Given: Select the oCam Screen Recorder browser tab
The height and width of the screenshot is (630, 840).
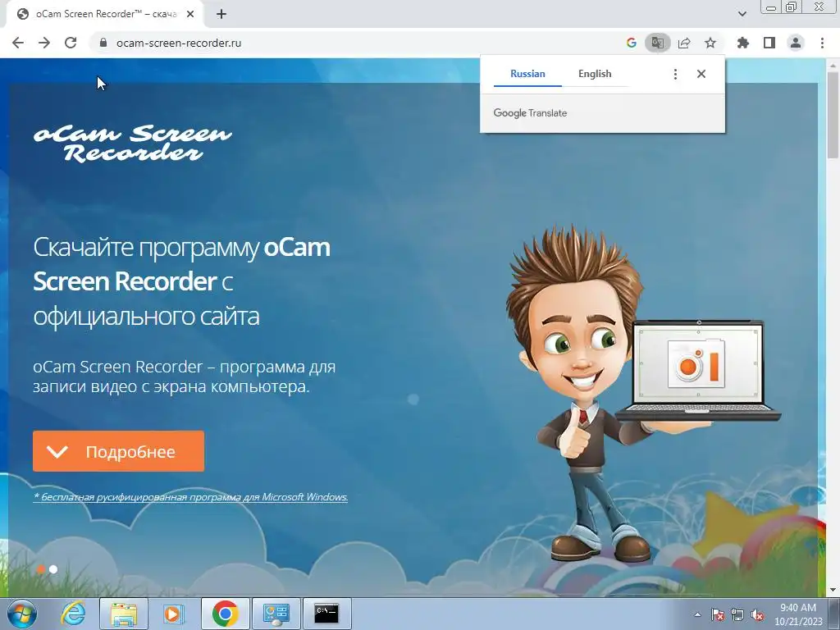Looking at the screenshot, I should (104, 15).
